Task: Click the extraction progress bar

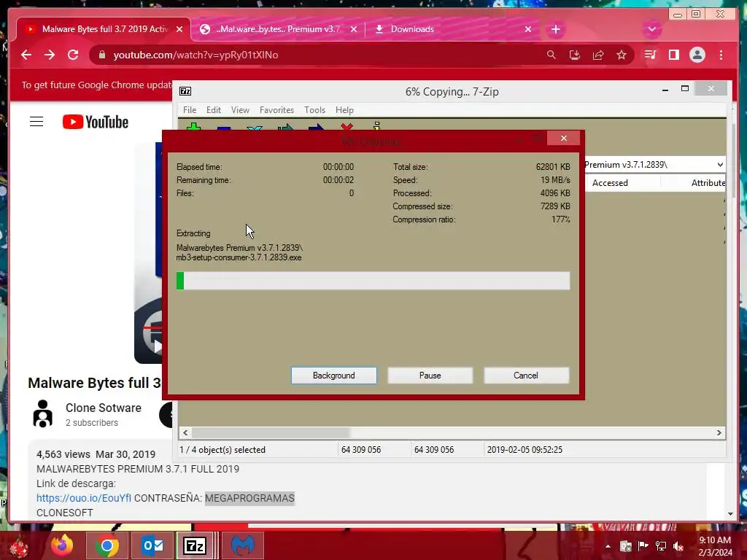Action: [373, 281]
